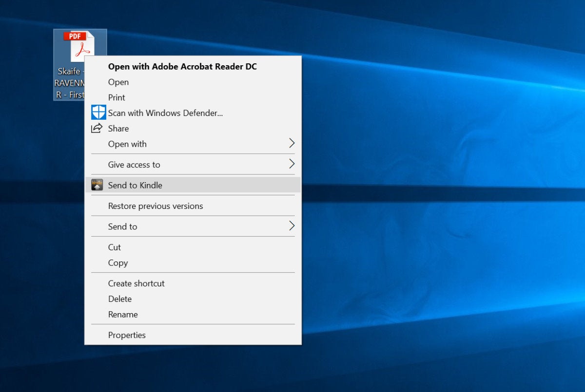This screenshot has height=392, width=585.
Task: Expand the Open with submenu arrow
Action: 292,143
